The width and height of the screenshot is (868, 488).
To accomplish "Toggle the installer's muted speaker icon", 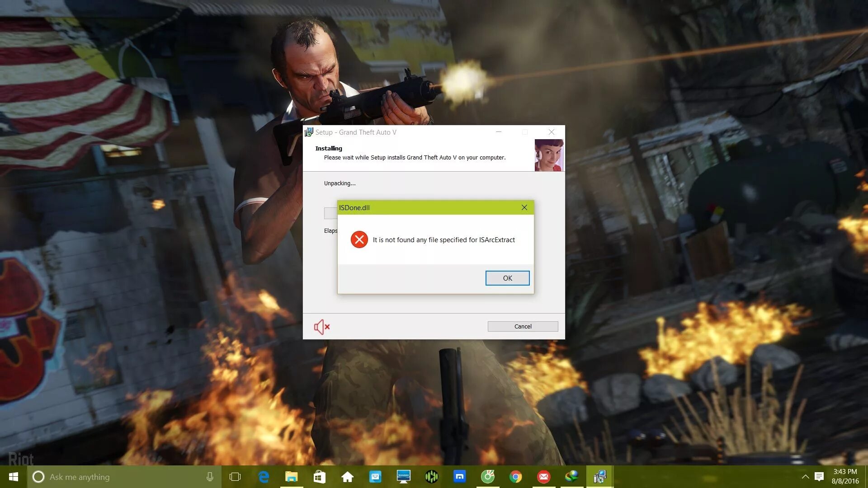I will [x=322, y=327].
